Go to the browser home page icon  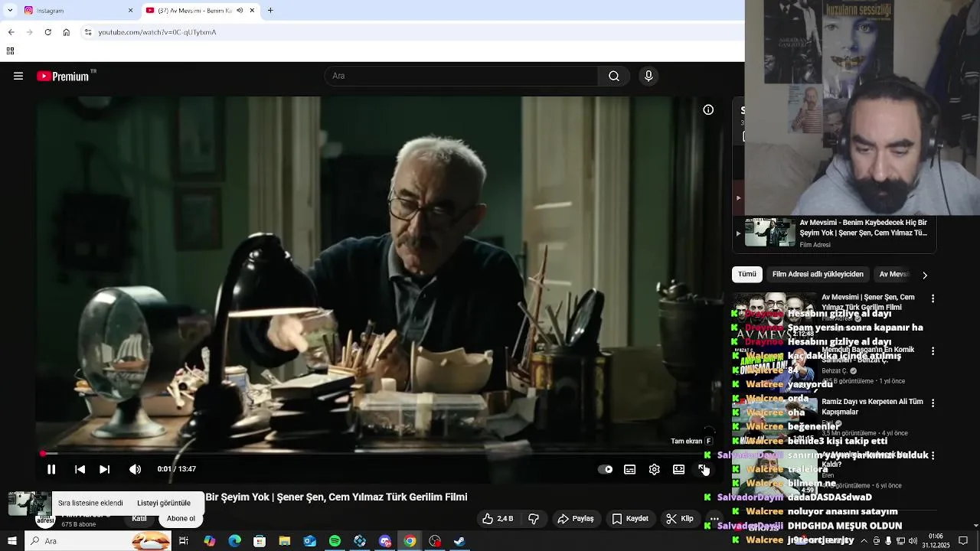[x=66, y=32]
